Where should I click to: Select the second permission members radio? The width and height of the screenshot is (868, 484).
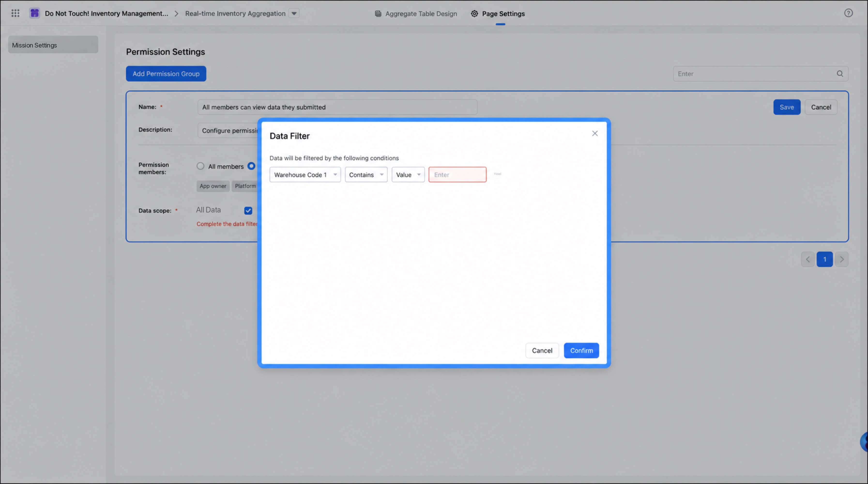tap(251, 166)
